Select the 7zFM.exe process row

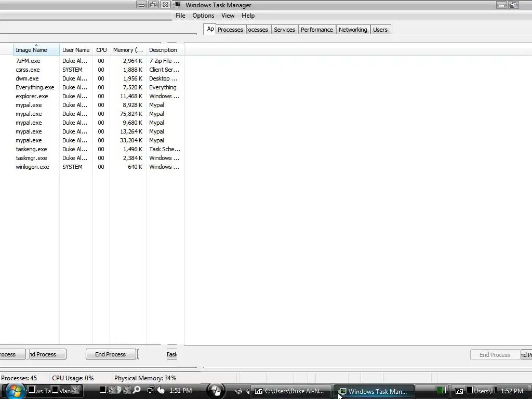[98, 61]
